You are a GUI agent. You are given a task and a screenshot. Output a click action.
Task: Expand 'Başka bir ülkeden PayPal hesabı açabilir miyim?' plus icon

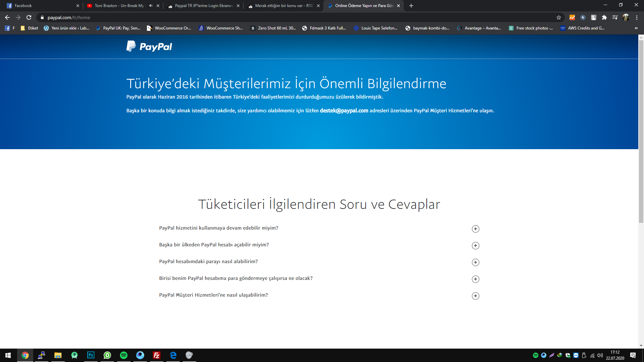click(475, 246)
